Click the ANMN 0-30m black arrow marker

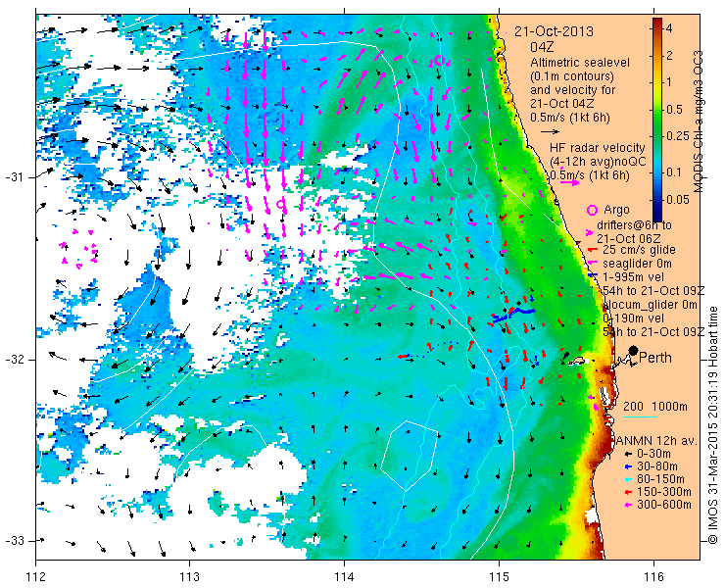(x=628, y=455)
